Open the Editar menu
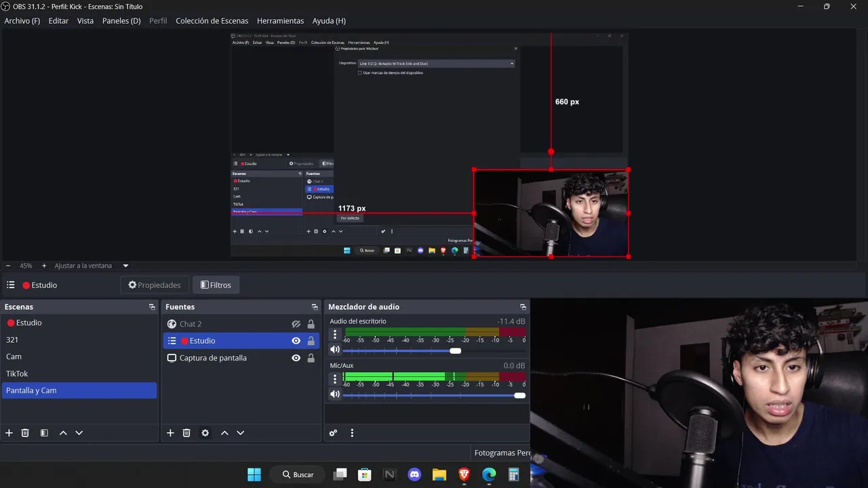This screenshot has width=868, height=488. pyautogui.click(x=58, y=21)
